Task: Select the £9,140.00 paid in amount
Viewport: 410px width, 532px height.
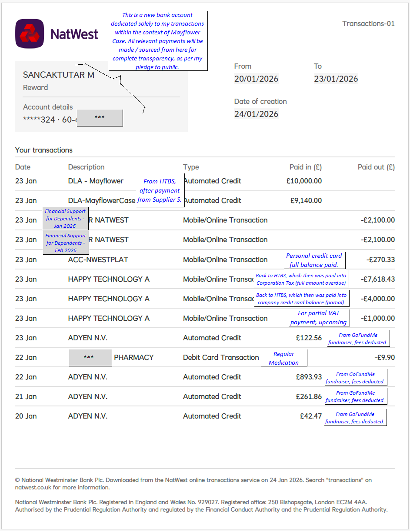Action: [x=306, y=200]
